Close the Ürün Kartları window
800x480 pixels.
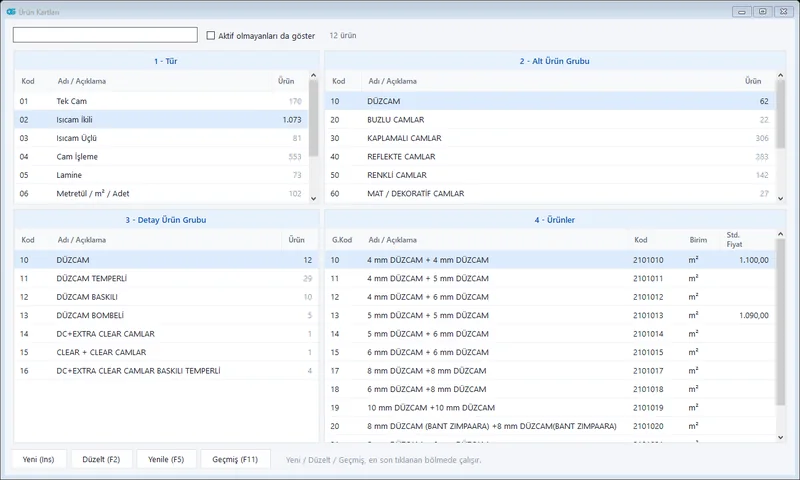pos(783,11)
